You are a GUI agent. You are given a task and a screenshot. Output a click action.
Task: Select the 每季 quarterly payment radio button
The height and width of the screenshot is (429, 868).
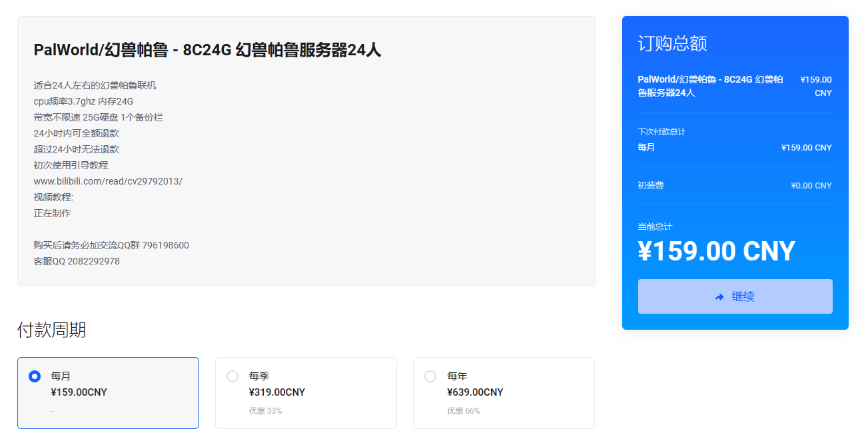point(232,376)
